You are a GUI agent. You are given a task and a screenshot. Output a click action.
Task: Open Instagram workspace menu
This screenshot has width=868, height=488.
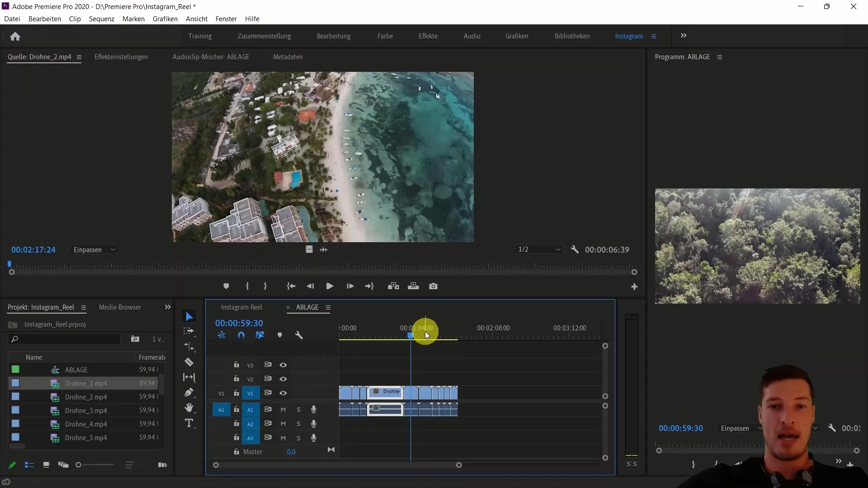(x=654, y=36)
